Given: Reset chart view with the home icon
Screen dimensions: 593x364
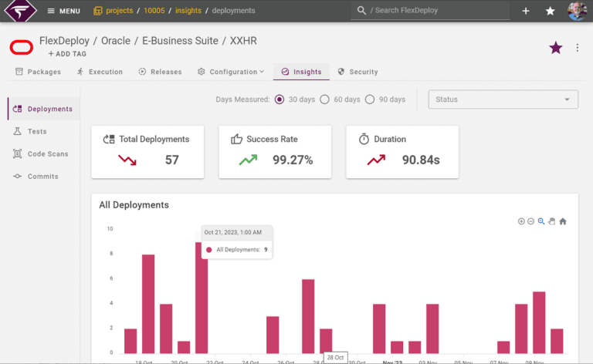Looking at the screenshot, I should click(563, 221).
